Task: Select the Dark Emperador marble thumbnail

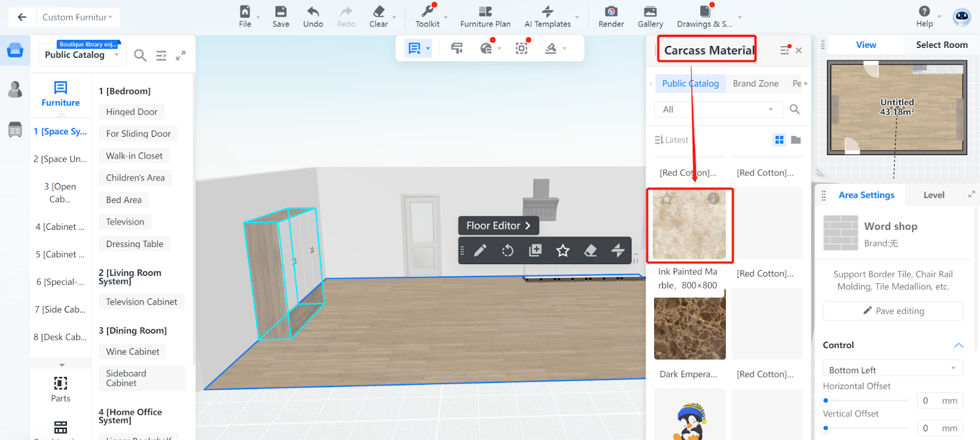Action: pos(689,328)
